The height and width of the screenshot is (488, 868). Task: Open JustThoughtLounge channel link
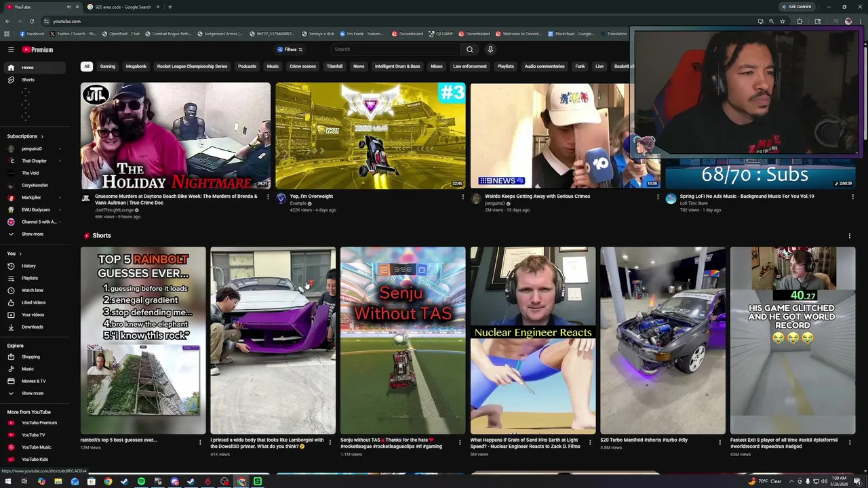click(x=114, y=210)
